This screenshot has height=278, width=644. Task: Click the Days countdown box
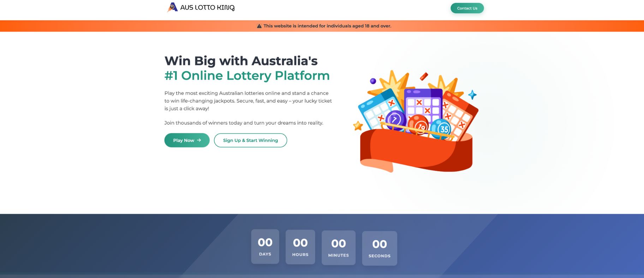[x=265, y=247]
